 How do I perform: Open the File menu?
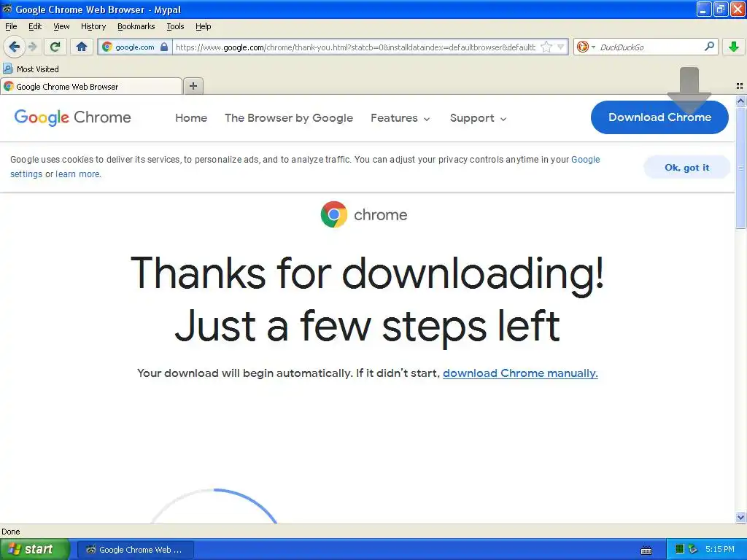pyautogui.click(x=11, y=26)
